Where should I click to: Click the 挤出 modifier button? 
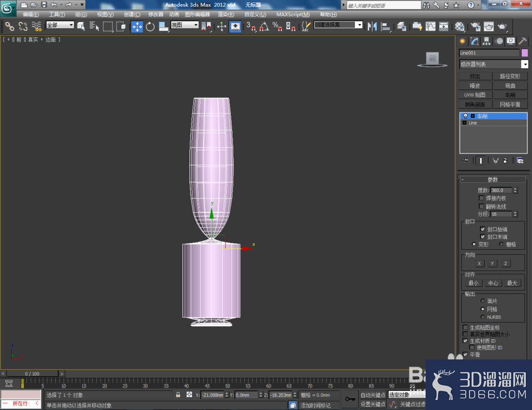click(475, 76)
